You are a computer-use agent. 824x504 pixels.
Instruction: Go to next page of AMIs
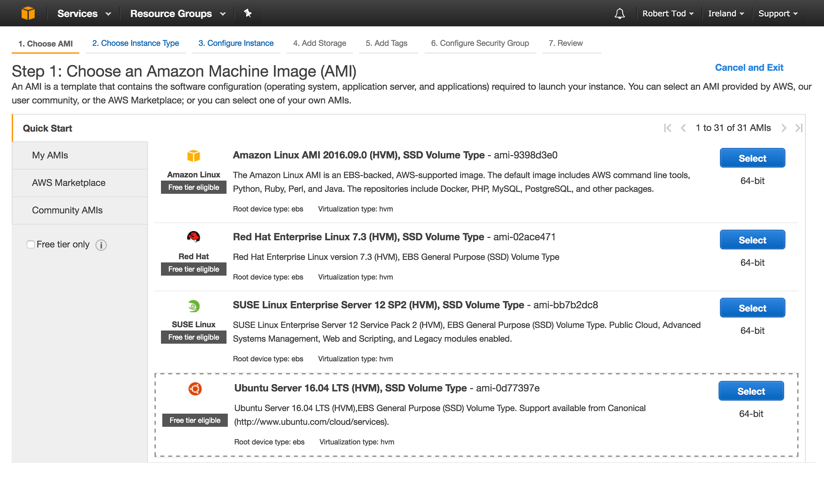(x=784, y=128)
